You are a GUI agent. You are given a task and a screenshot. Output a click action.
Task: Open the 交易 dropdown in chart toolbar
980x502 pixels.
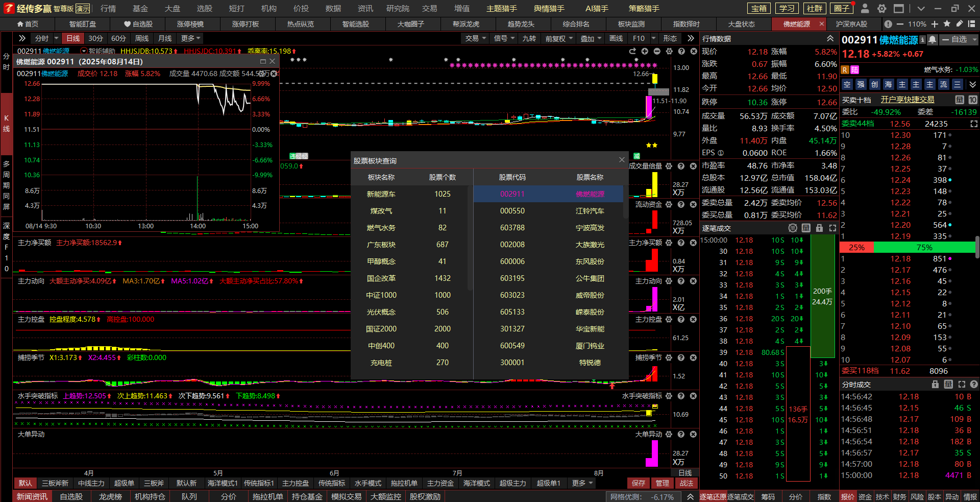[476, 38]
